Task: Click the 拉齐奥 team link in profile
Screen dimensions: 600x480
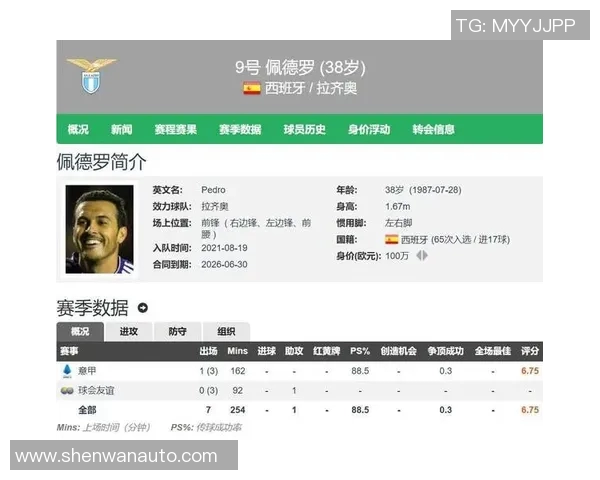Action: pos(215,206)
